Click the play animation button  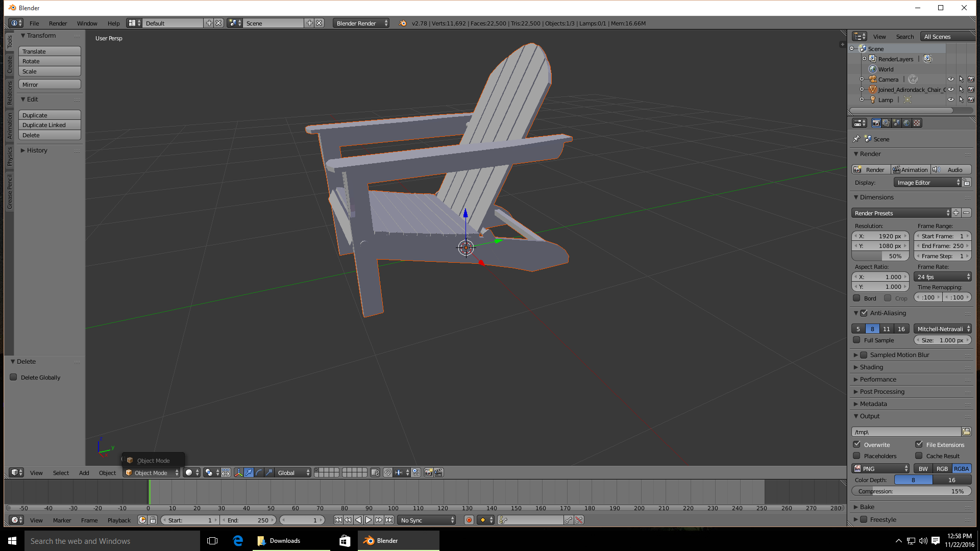click(369, 520)
